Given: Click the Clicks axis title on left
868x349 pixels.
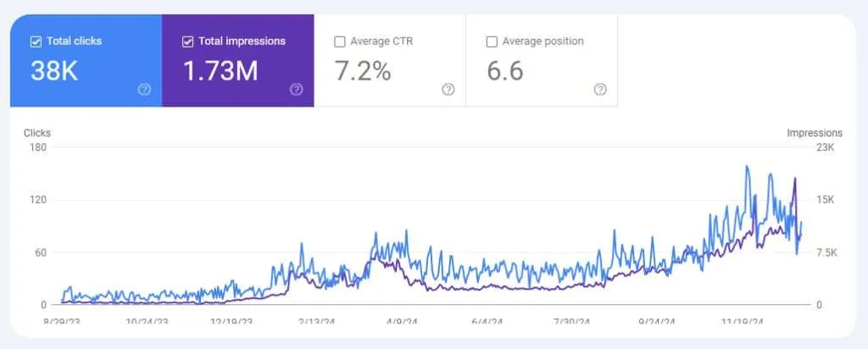Looking at the screenshot, I should click(36, 133).
